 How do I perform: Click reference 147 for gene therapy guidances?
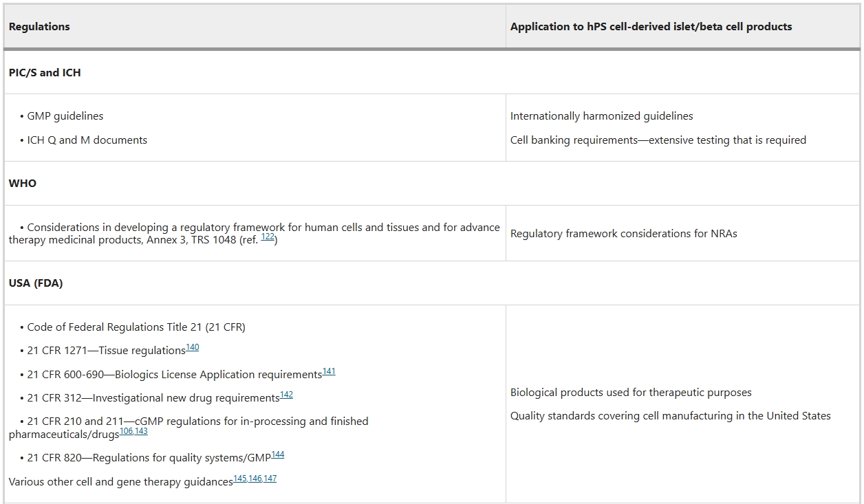coord(270,479)
